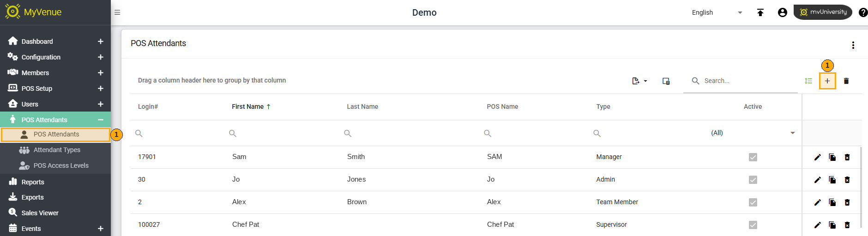Sort by Last Name column header
Image resolution: width=868 pixels, height=236 pixels.
[x=362, y=106]
